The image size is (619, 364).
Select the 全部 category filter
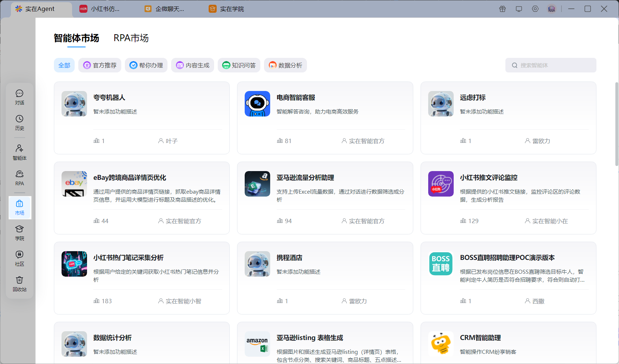click(64, 65)
